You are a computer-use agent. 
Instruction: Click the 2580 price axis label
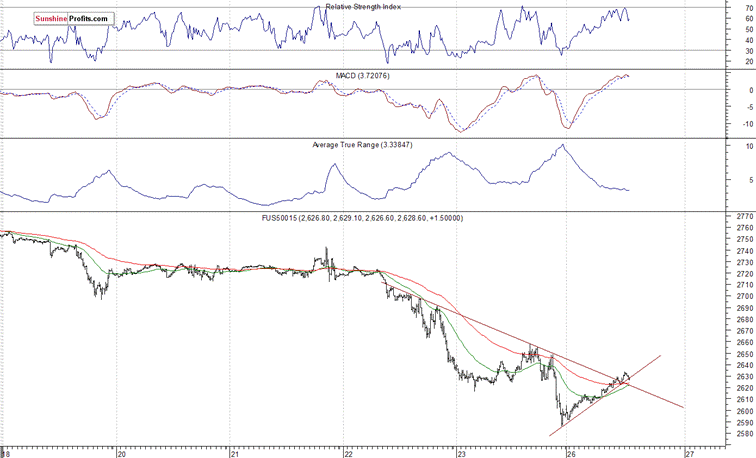click(x=742, y=434)
